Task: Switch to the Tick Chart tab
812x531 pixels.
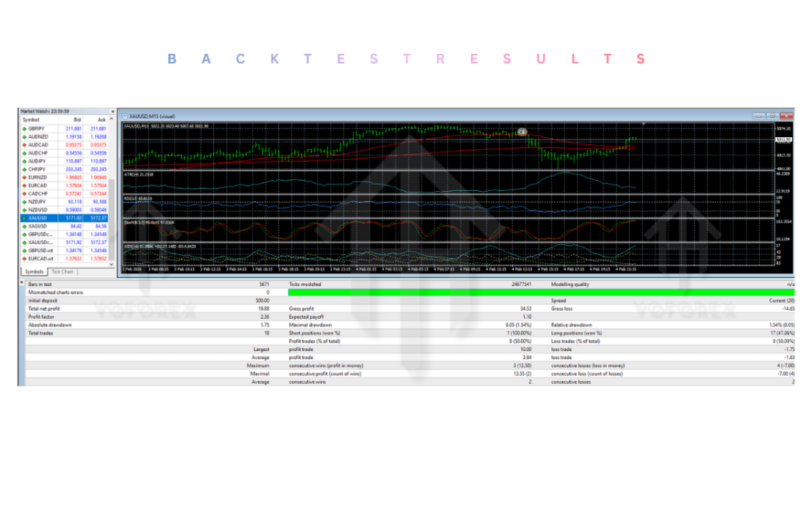Action: (64, 271)
